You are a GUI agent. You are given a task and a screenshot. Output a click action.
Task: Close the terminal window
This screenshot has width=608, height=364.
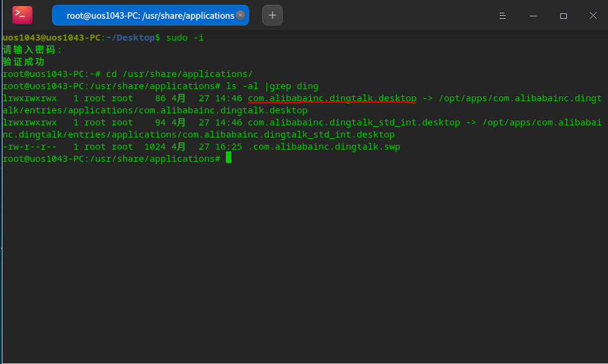[593, 16]
